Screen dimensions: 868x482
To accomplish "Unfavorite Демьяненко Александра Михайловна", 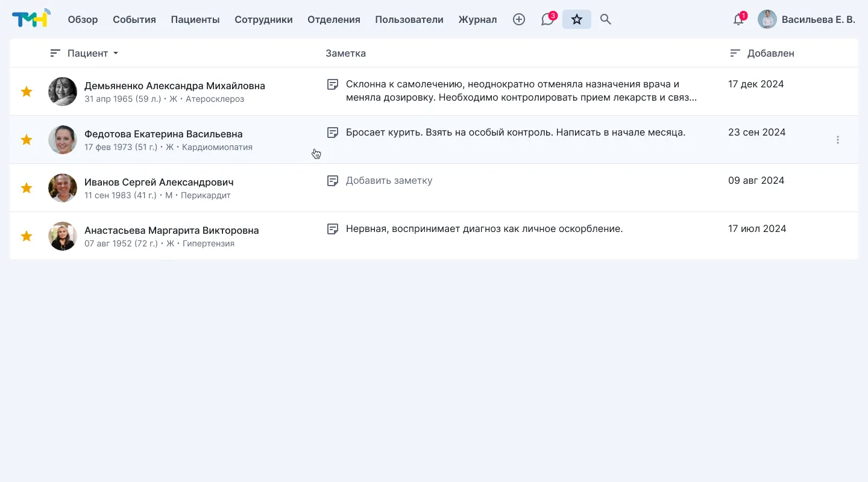I will tap(27, 92).
